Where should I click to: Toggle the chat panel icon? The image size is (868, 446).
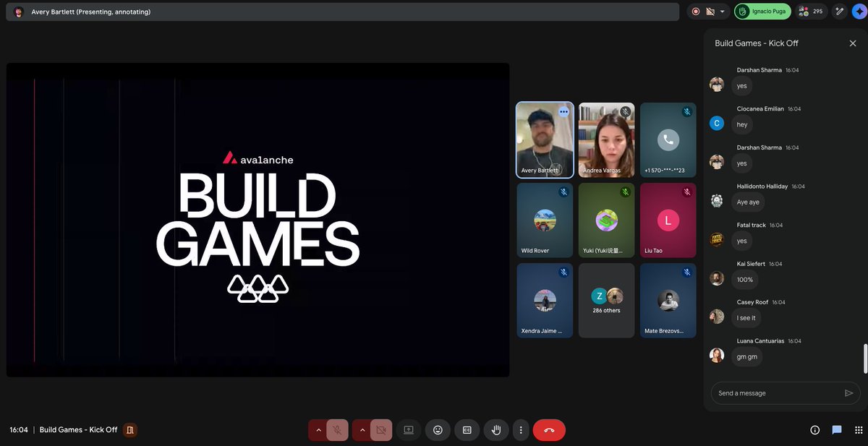tap(837, 430)
